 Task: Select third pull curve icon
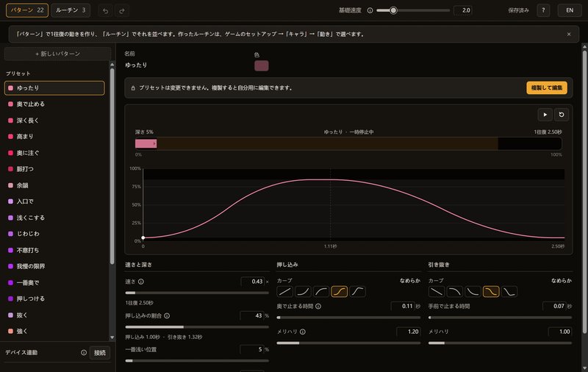pos(473,291)
